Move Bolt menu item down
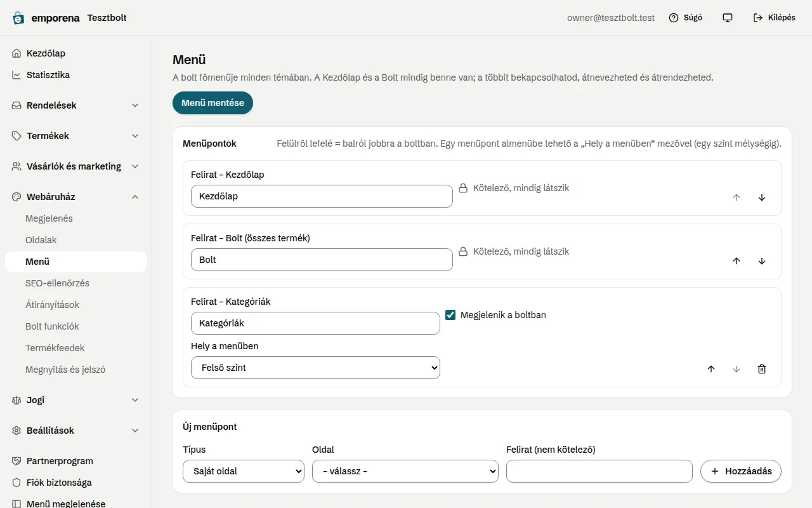 click(x=762, y=261)
